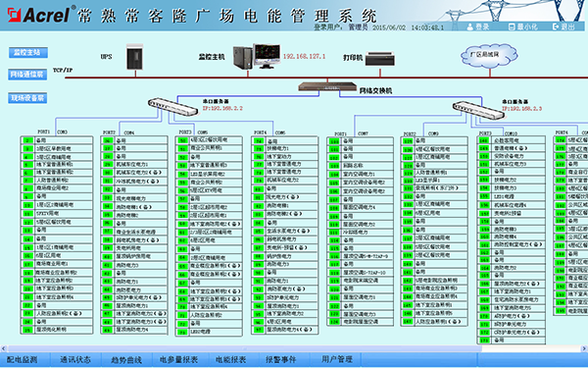
Task: Open the 厂区局域网 cloud icon
Action: click(x=489, y=56)
